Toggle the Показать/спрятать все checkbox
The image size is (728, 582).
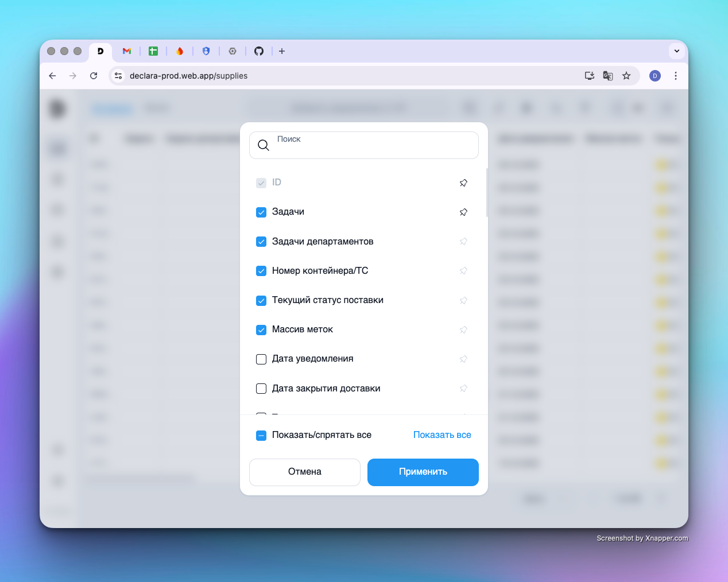261,435
